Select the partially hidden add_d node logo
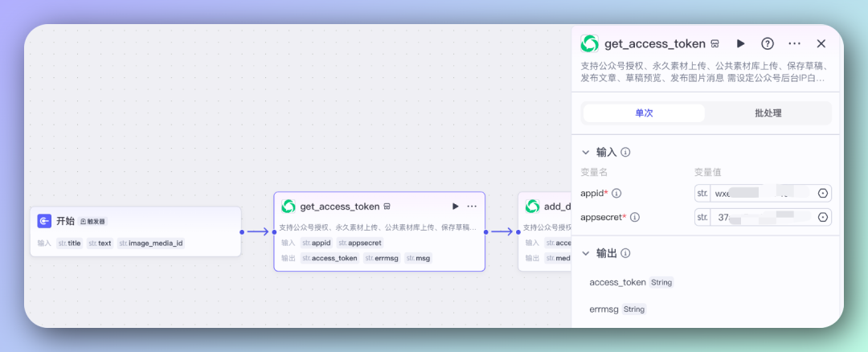868x352 pixels. click(x=533, y=207)
